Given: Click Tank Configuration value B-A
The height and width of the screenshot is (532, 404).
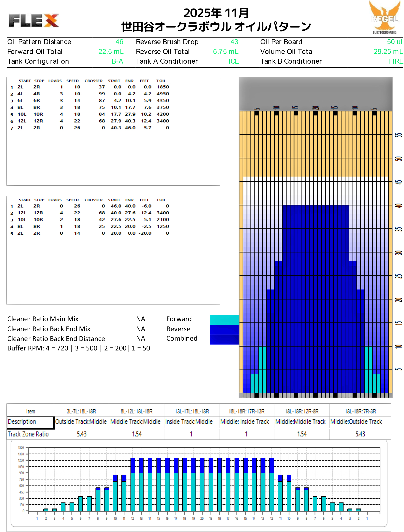Looking at the screenshot, I should coord(117,61).
